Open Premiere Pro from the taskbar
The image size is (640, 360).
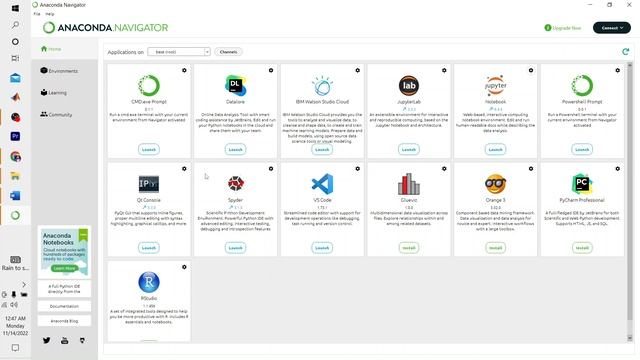click(x=15, y=136)
